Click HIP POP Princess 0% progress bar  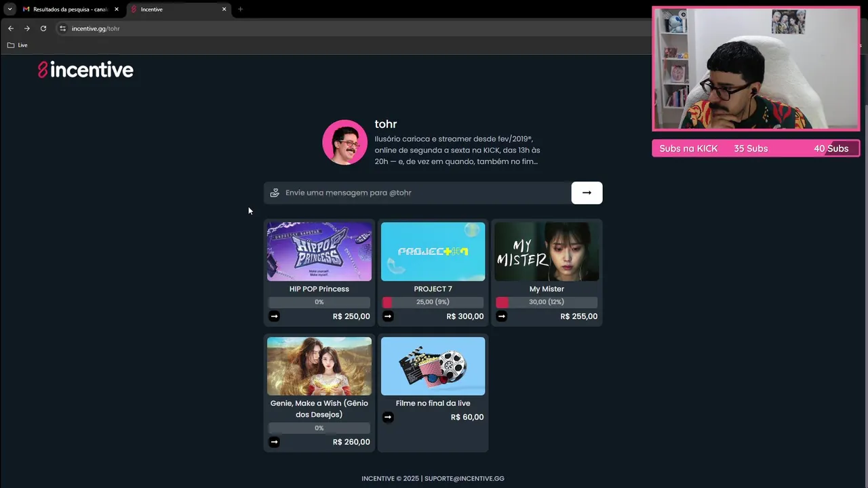point(319,302)
